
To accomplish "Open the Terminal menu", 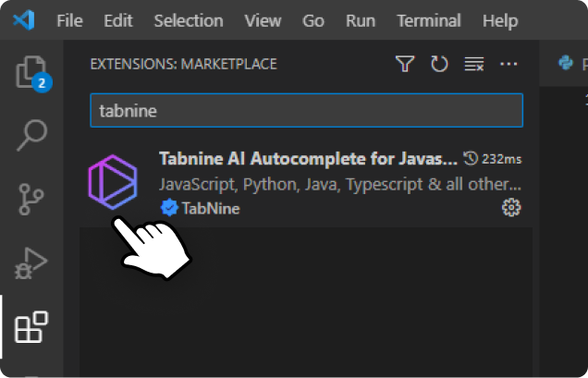I will click(428, 20).
